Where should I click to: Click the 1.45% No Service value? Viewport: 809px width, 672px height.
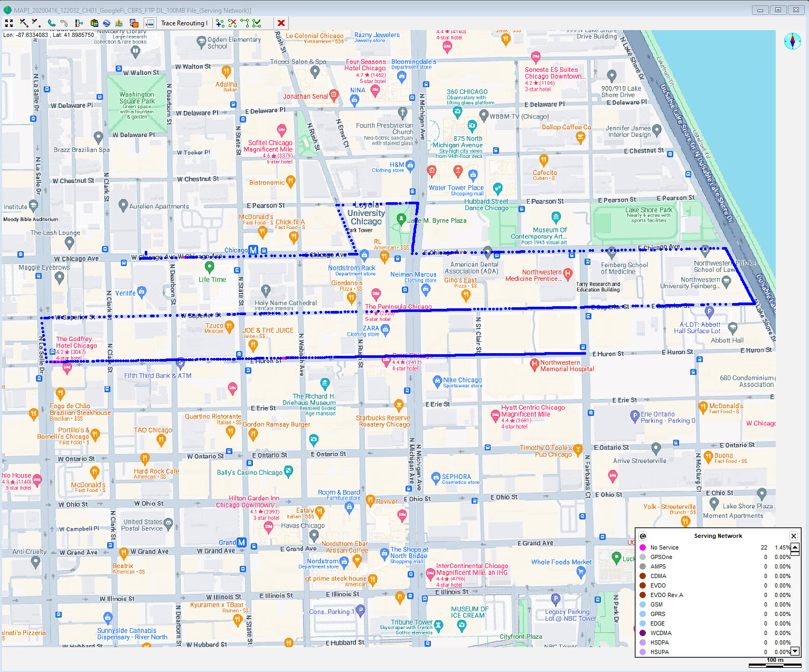pos(783,547)
